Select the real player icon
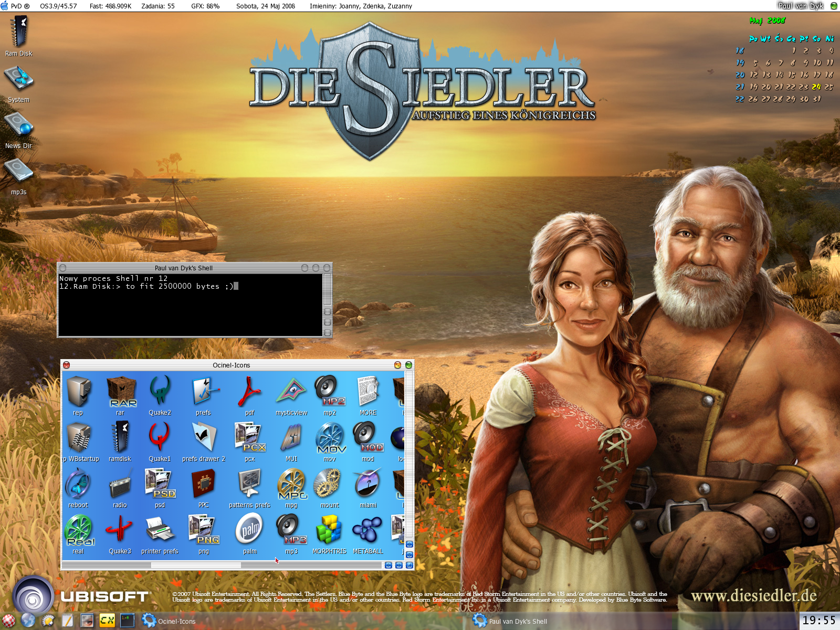The height and width of the screenshot is (630, 840). [78, 534]
